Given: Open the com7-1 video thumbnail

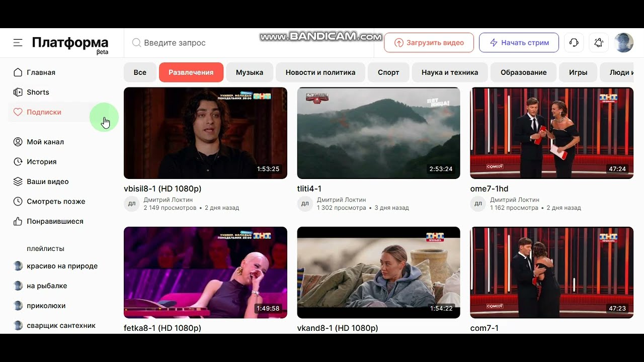Looking at the screenshot, I should pos(551,273).
